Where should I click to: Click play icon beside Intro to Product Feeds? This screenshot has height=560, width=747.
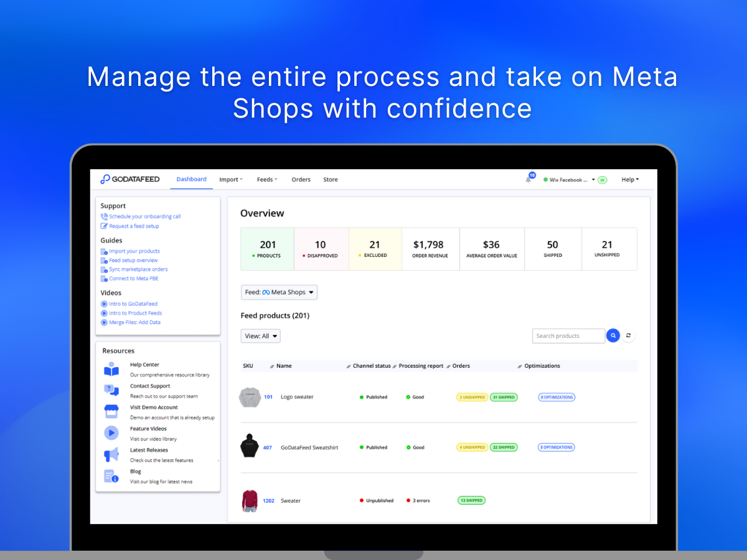(x=104, y=313)
